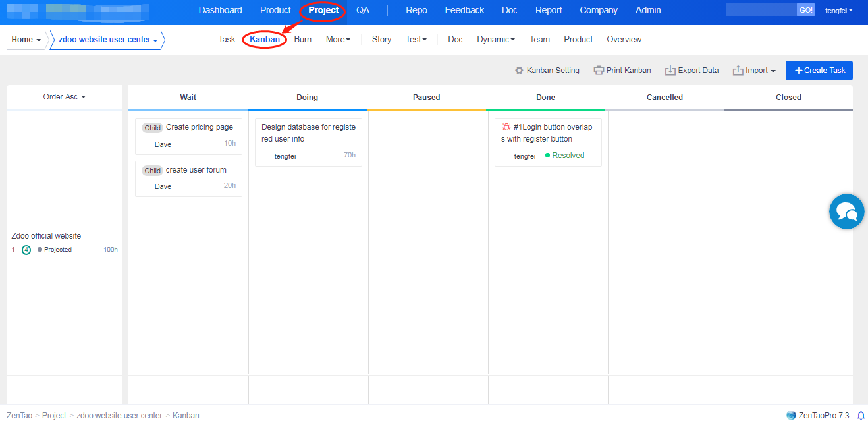Expand the Dynamic dropdown menu

point(495,40)
